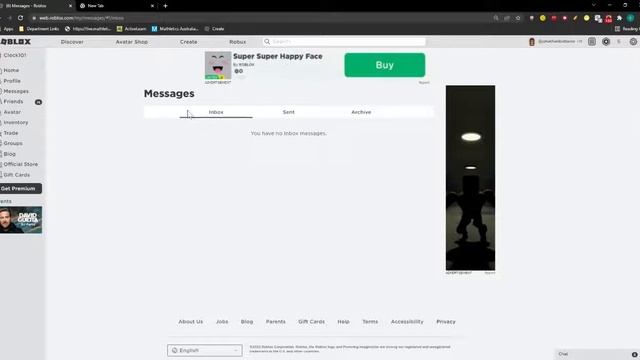Open Official Store in the sidebar
Screen dimensions: 640x360
(x=20, y=164)
